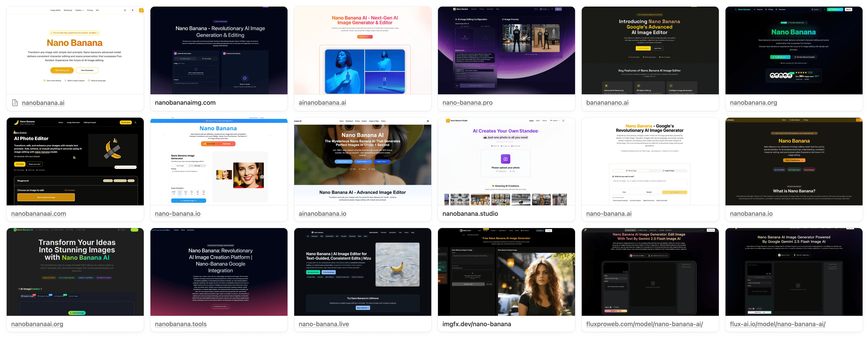Open the fluxproweb.com/model/nano-banana-ai/ link
Viewport: 868px width, 338px height.
click(644, 324)
